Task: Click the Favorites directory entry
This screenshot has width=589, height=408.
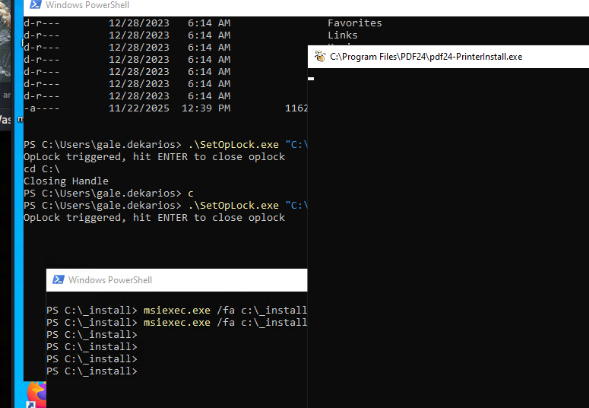Action: 355,23
